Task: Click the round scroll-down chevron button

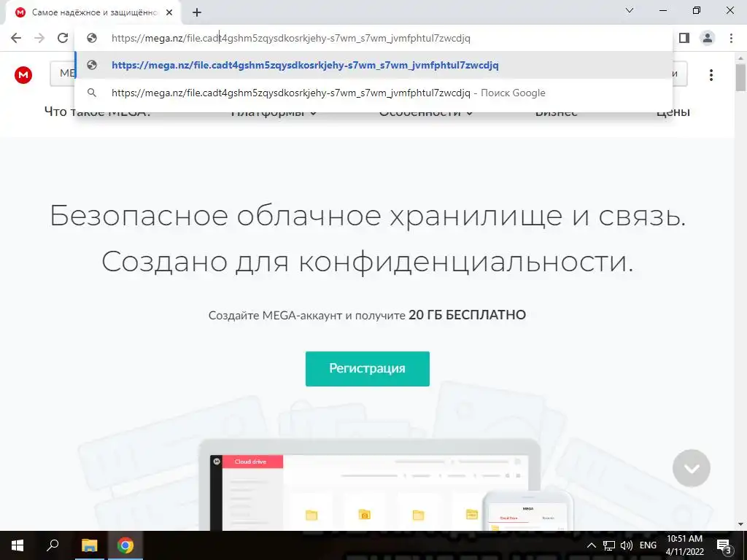Action: click(x=692, y=468)
